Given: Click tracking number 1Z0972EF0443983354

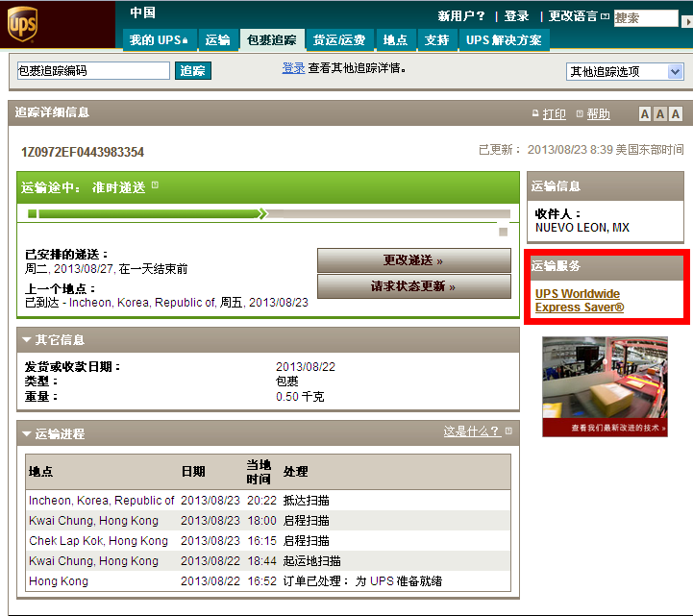Looking at the screenshot, I should (83, 152).
